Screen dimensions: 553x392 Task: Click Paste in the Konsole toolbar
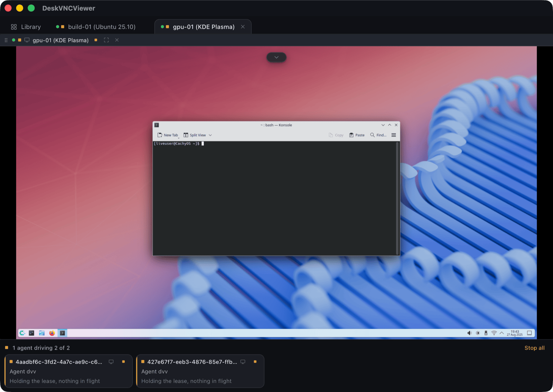357,135
